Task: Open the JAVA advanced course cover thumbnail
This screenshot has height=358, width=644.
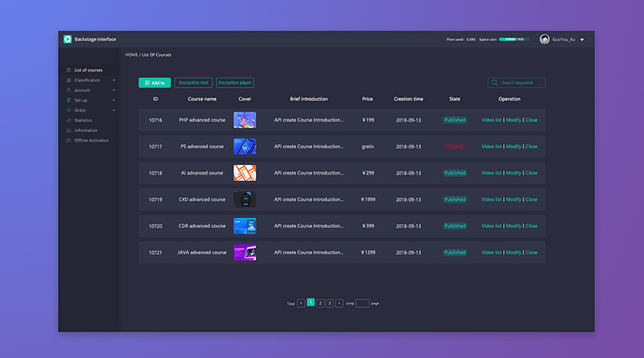Action: pyautogui.click(x=245, y=252)
